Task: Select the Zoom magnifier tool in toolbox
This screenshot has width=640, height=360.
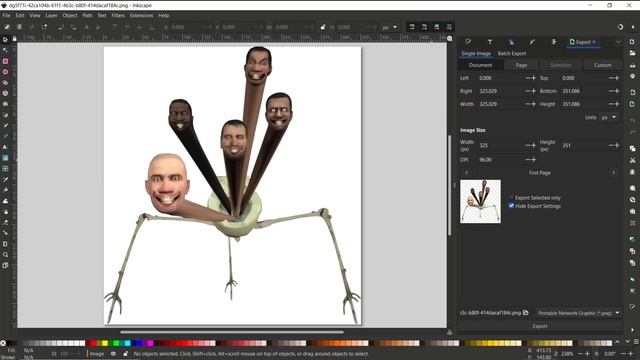Action: 5,254
